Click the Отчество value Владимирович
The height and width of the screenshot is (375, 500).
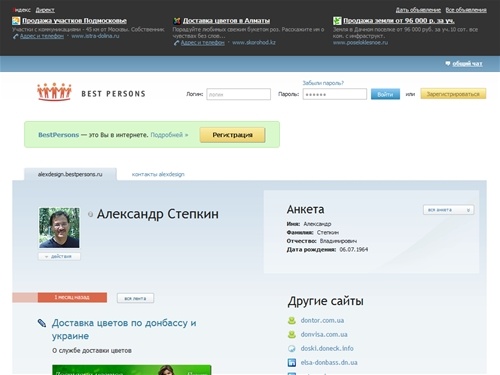coord(338,241)
